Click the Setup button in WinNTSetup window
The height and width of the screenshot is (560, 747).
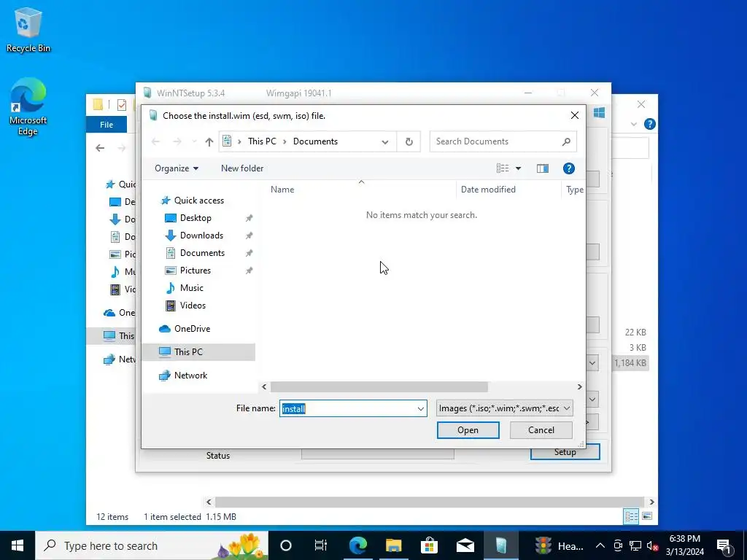pos(565,454)
